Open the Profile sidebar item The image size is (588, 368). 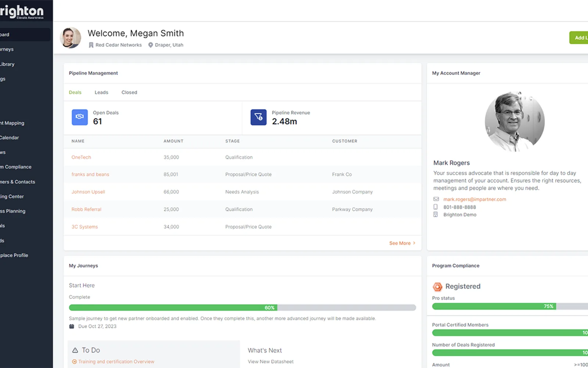pos(14,255)
